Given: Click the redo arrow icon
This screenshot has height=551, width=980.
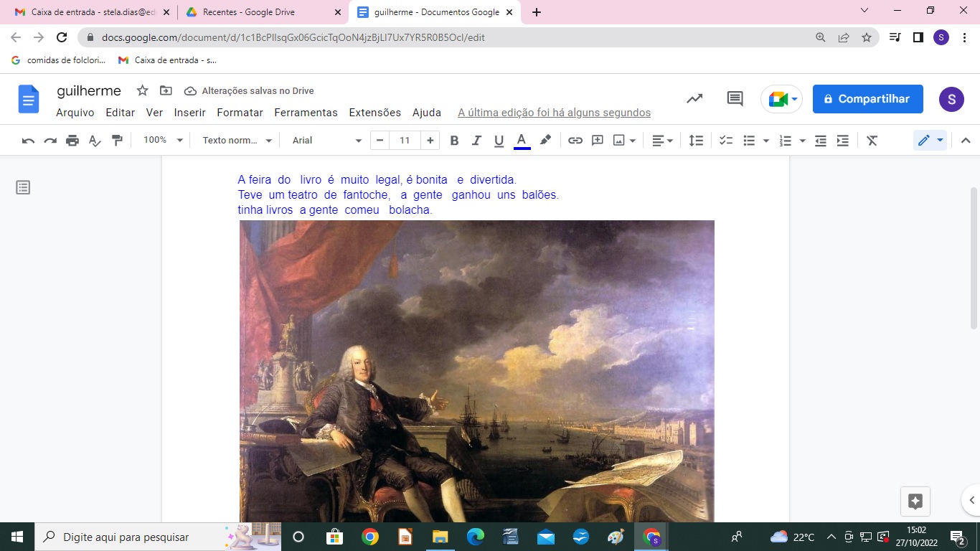Looking at the screenshot, I should 50,141.
